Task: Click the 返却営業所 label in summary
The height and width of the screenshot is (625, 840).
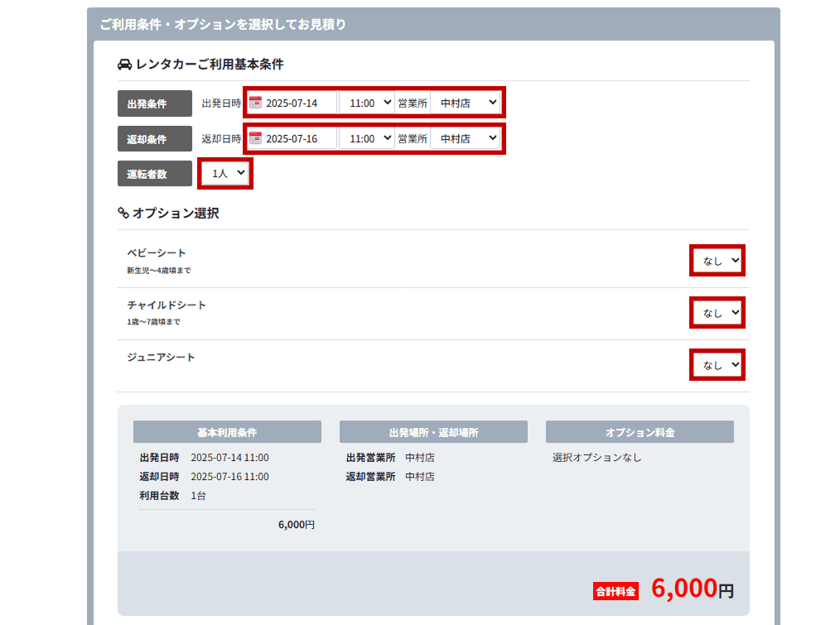Action: click(x=371, y=476)
